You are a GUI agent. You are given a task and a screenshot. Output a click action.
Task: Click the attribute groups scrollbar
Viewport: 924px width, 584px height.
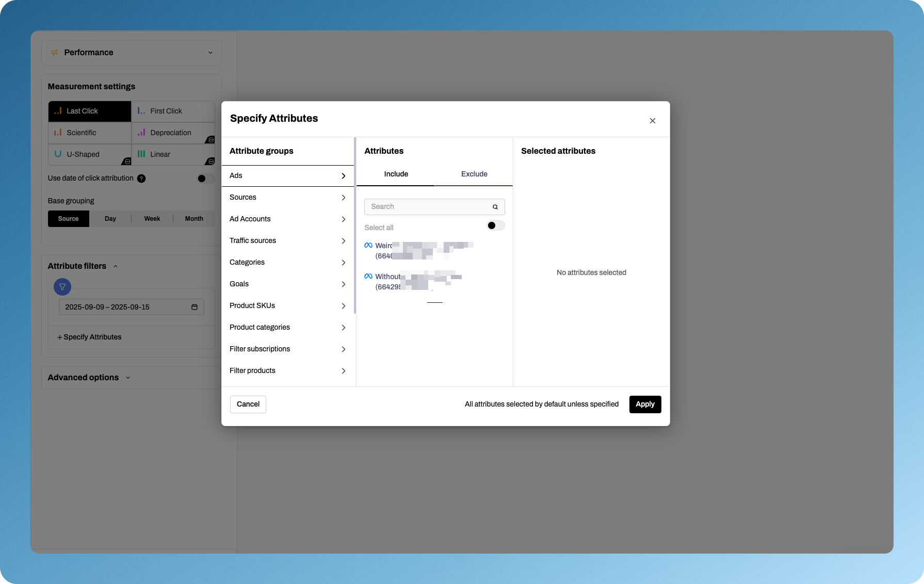coord(355,226)
